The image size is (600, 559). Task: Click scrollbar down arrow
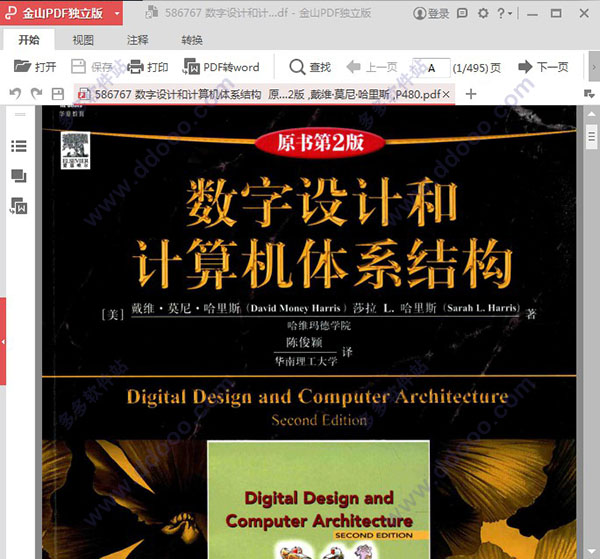(x=591, y=551)
